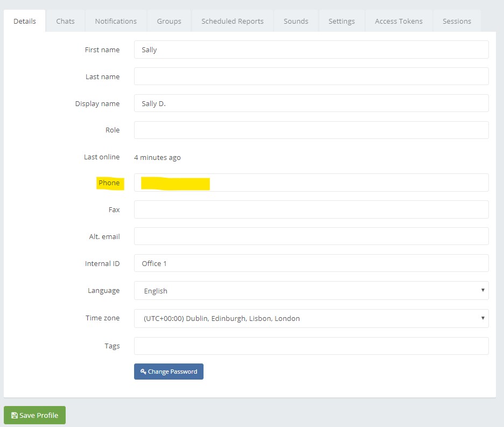Click the First name field containing Sally
Image resolution: width=504 pixels, height=427 pixels.
pyautogui.click(x=311, y=50)
